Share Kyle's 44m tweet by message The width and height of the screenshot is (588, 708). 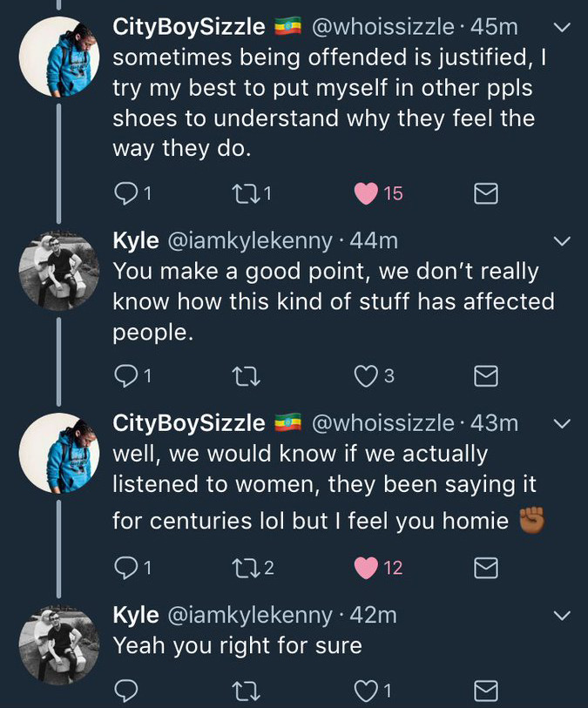485,375
